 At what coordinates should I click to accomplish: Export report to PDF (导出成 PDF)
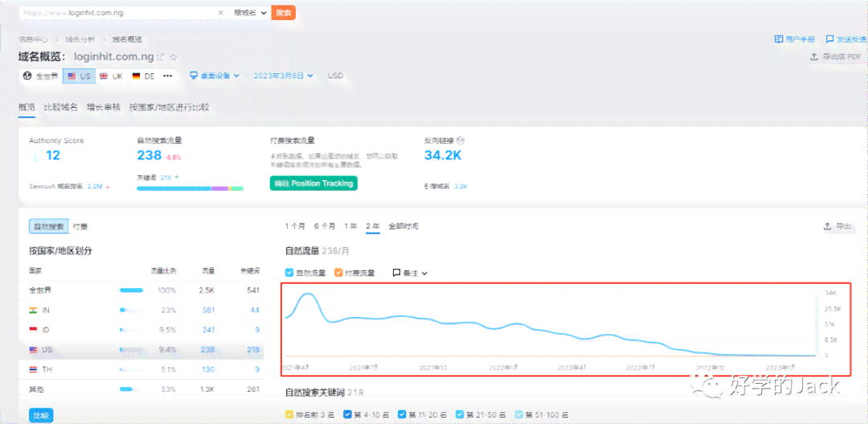[836, 56]
